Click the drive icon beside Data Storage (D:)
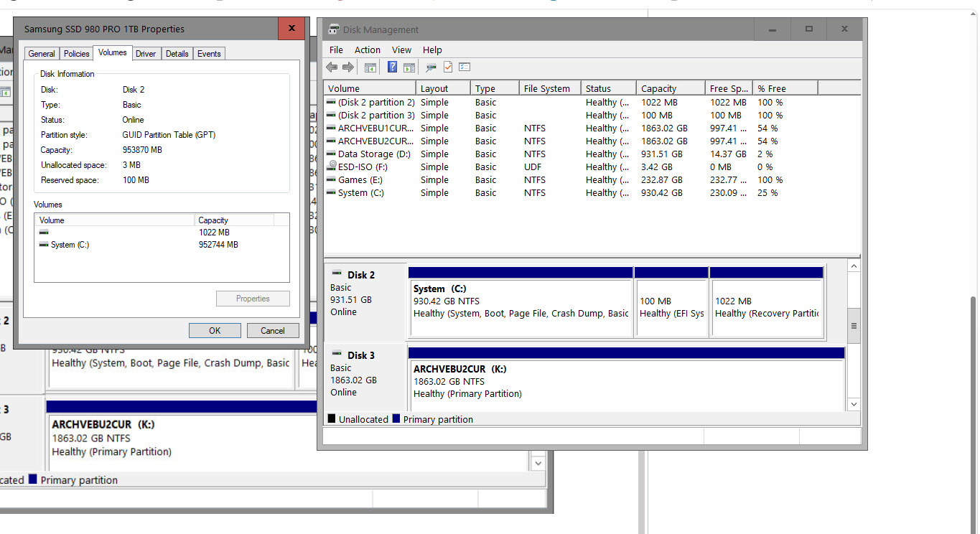Viewport: 980px width, 534px height. [x=331, y=154]
